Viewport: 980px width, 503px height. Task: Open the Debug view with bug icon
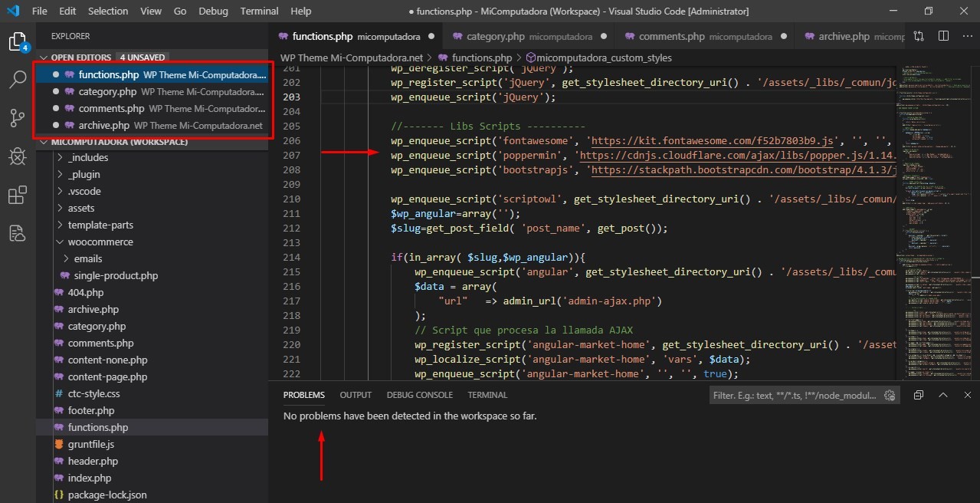point(18,156)
